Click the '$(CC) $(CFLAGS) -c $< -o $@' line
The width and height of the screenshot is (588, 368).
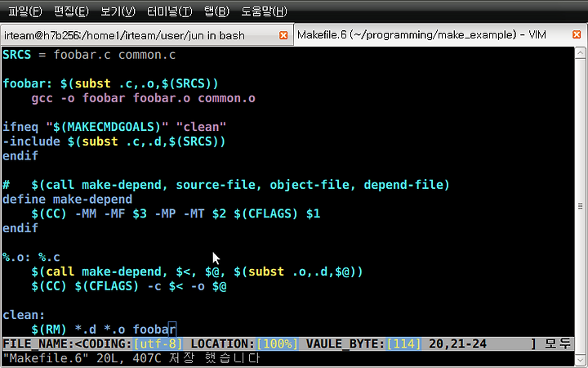click(x=129, y=286)
